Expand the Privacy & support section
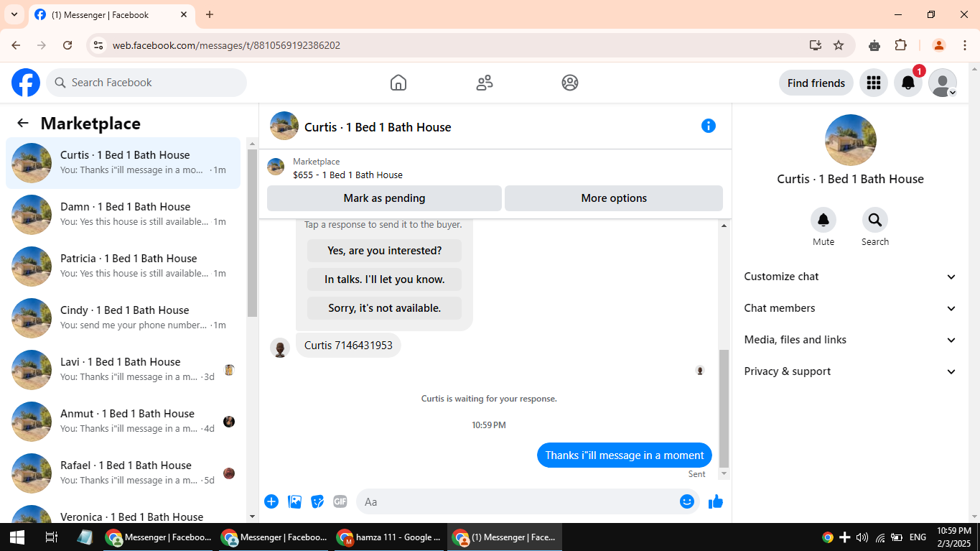Viewport: 980px width, 551px height. 851,371
